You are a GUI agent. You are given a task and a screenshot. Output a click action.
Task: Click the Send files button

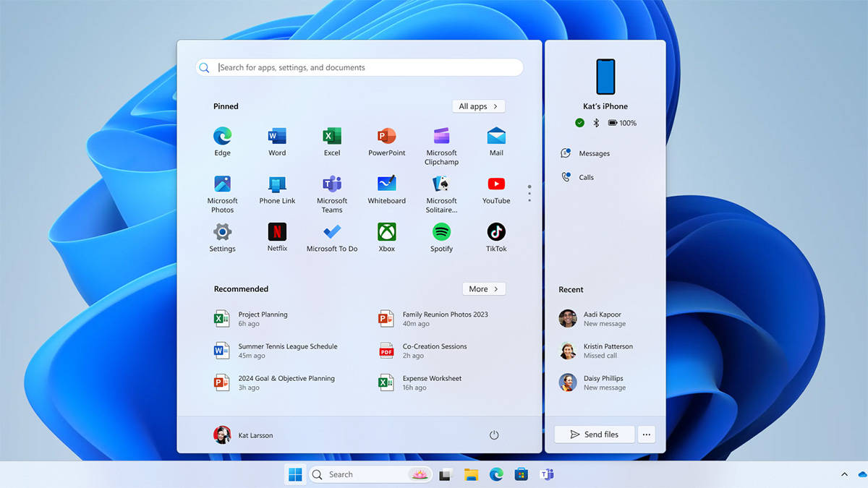594,435
